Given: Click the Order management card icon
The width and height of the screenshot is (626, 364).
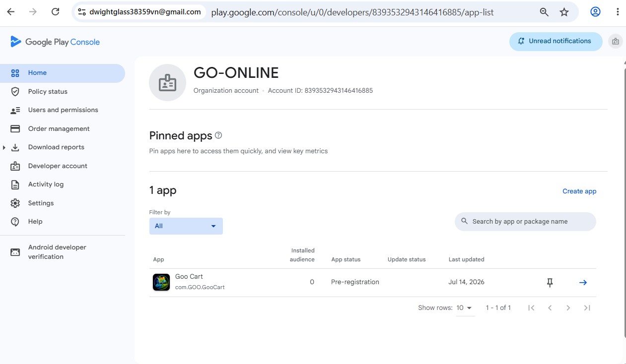Looking at the screenshot, I should [x=15, y=129].
